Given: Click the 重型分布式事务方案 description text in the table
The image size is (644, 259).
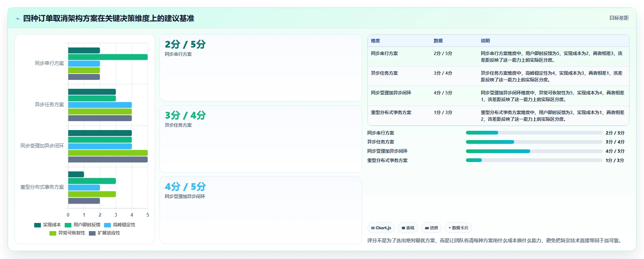Looking at the screenshot, I should click(553, 116).
